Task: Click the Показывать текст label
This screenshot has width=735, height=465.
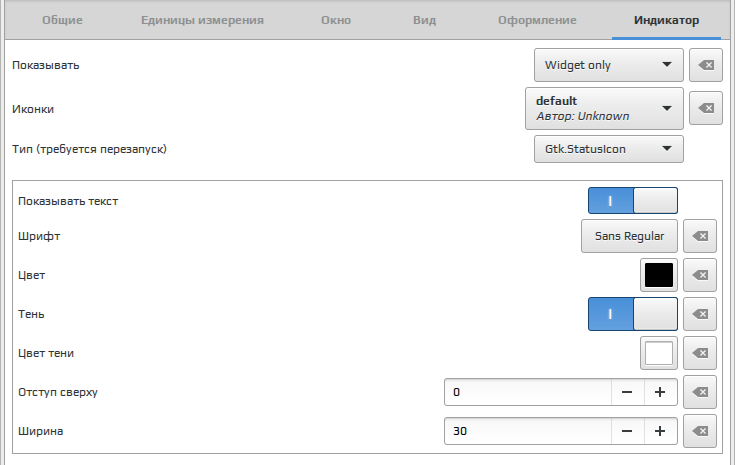Action: [68, 201]
